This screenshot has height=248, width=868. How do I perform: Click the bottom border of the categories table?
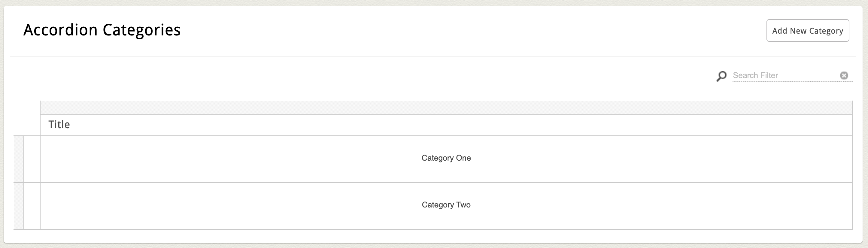pos(446,229)
